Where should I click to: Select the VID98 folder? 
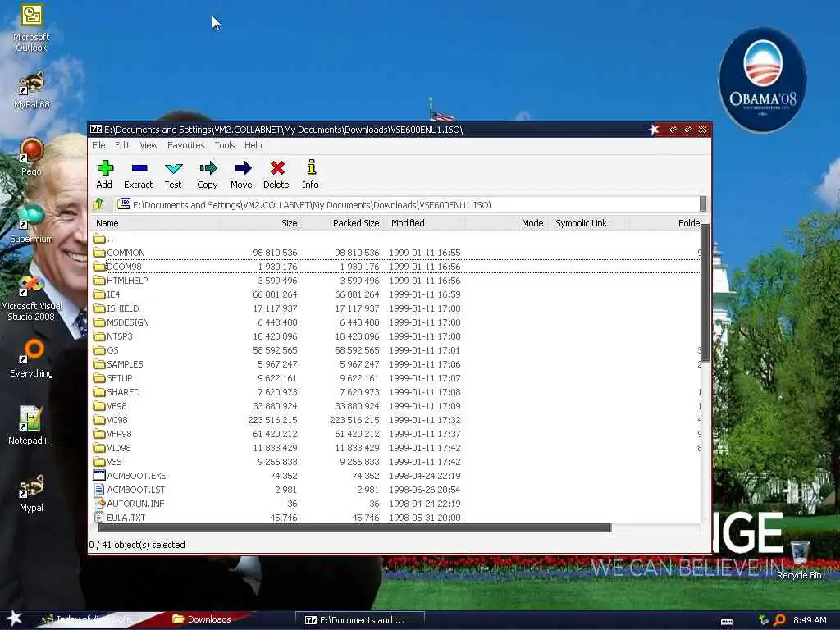[x=112, y=447]
